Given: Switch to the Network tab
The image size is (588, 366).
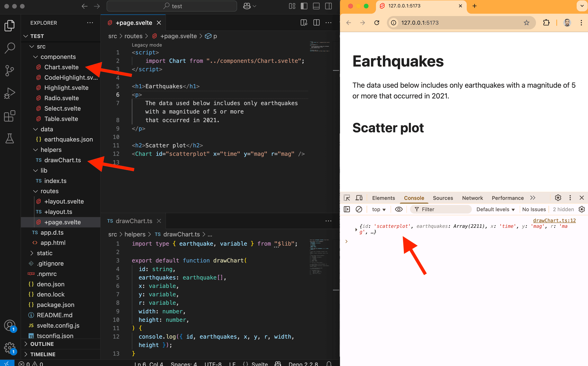Looking at the screenshot, I should [472, 198].
